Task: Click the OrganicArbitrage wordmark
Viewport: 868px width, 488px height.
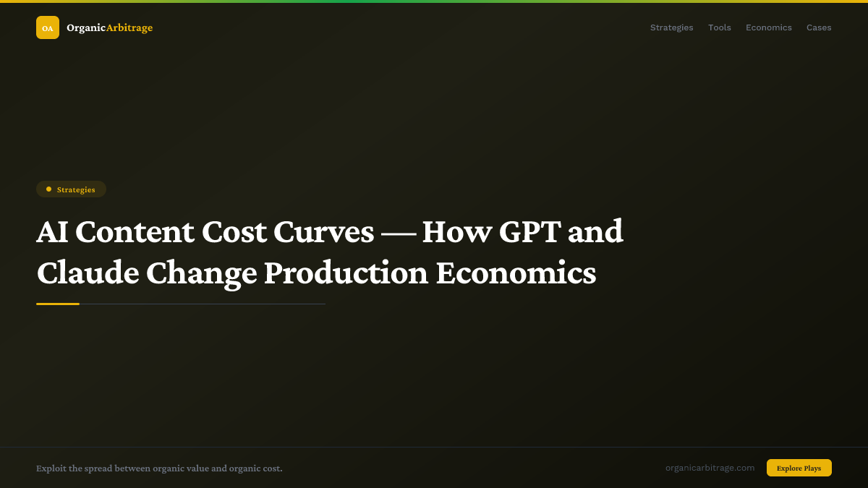Action: pos(109,27)
